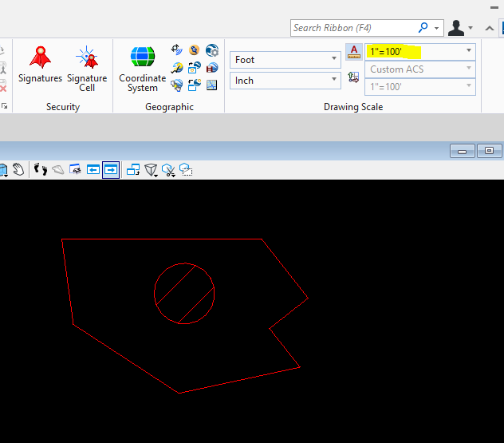The height and width of the screenshot is (443, 504).
Task: Select the Clip Mask dashed-box tool
Action: click(x=186, y=169)
